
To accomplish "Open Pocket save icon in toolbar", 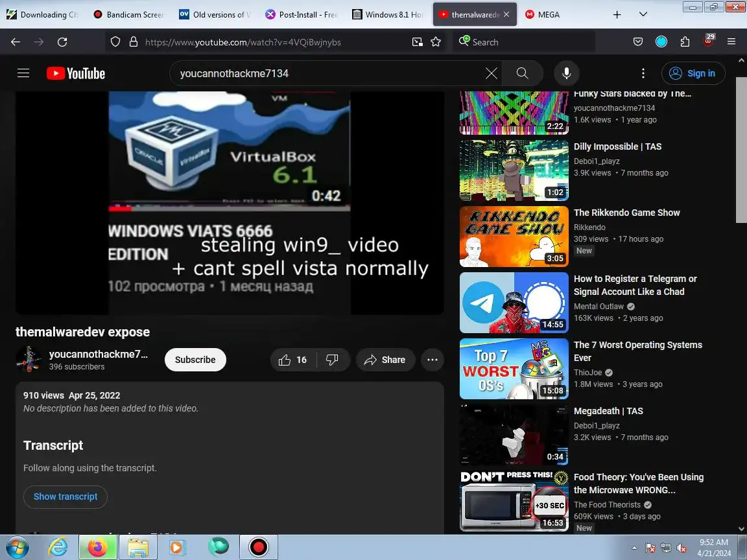I will [x=638, y=42].
